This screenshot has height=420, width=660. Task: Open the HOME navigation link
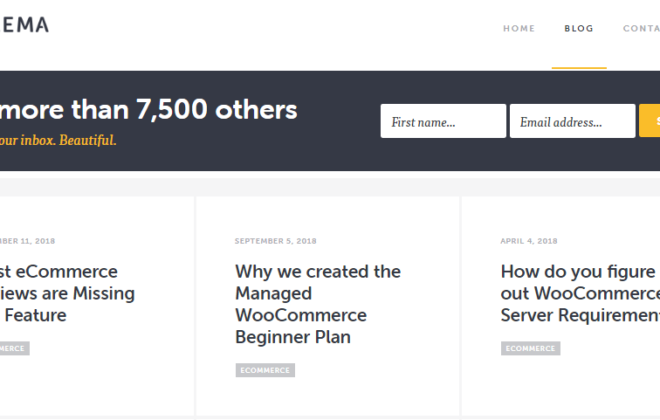click(x=519, y=29)
